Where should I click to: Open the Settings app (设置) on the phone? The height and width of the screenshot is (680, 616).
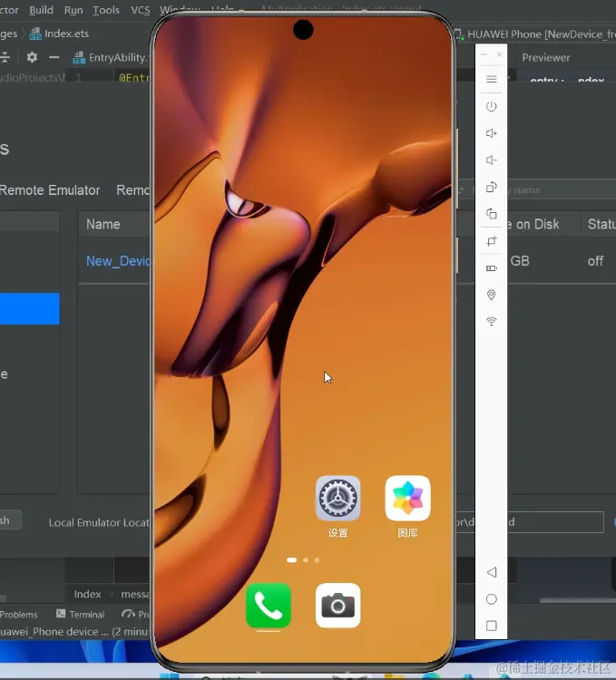(x=337, y=498)
